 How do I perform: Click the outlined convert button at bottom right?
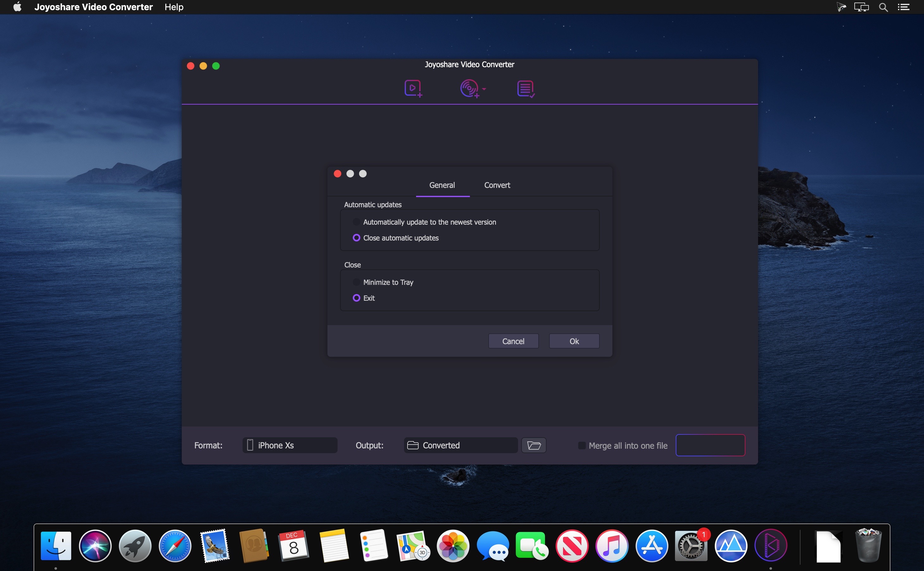710,445
